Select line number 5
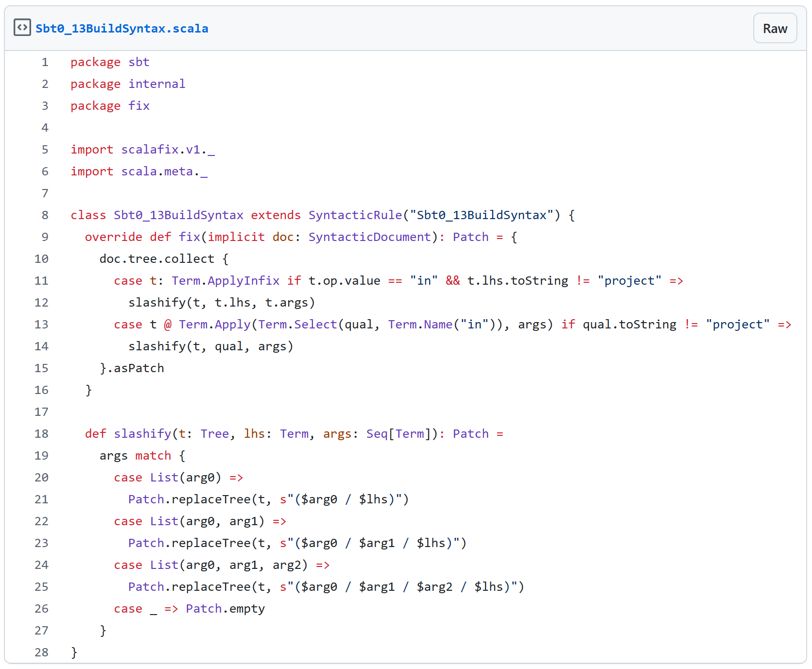Screen dimensions: 812x669 [x=45, y=150]
